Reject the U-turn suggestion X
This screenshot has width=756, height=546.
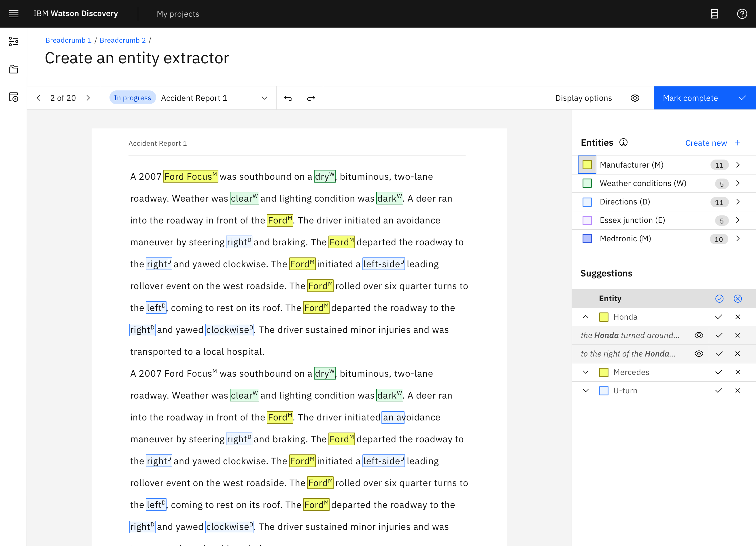tap(738, 390)
